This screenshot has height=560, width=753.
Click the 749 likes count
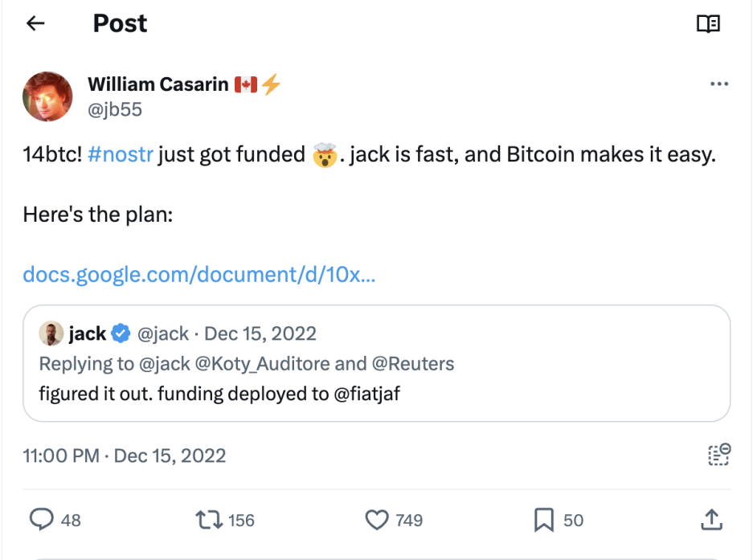point(409,521)
